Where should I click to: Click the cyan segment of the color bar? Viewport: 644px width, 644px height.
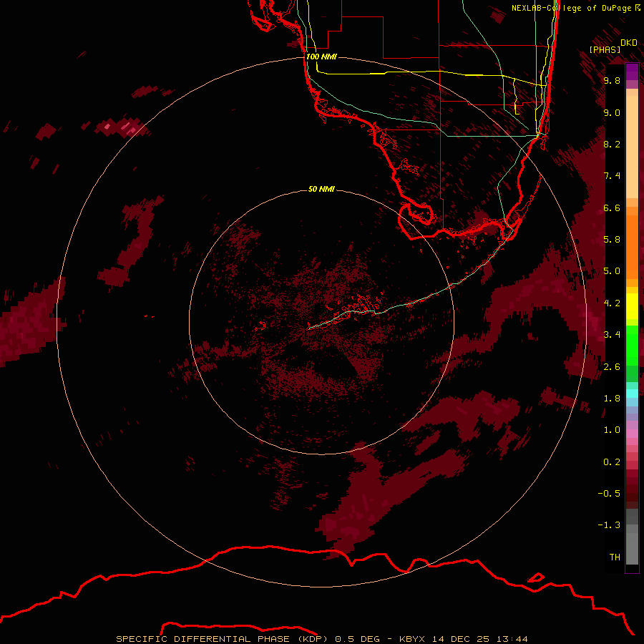632,393
